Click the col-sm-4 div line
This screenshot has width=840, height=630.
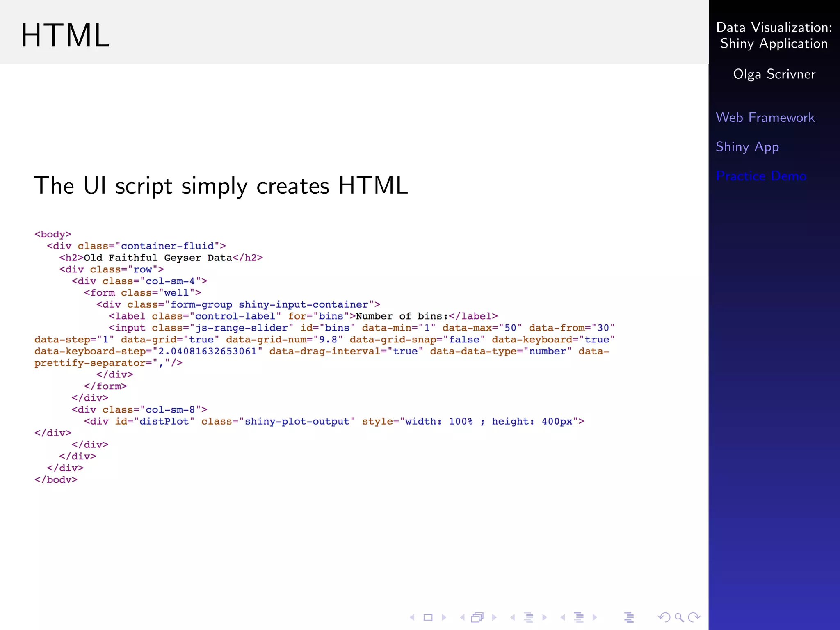click(139, 281)
